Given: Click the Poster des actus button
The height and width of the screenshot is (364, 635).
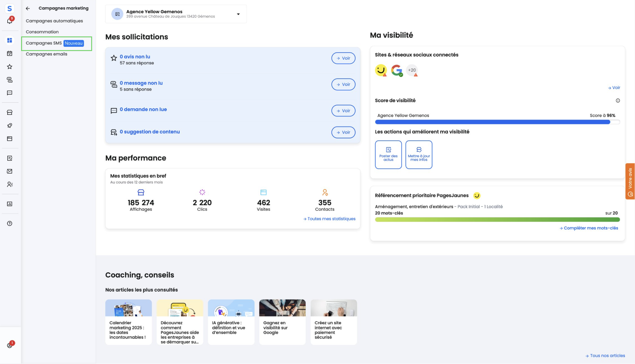Looking at the screenshot, I should 388,155.
